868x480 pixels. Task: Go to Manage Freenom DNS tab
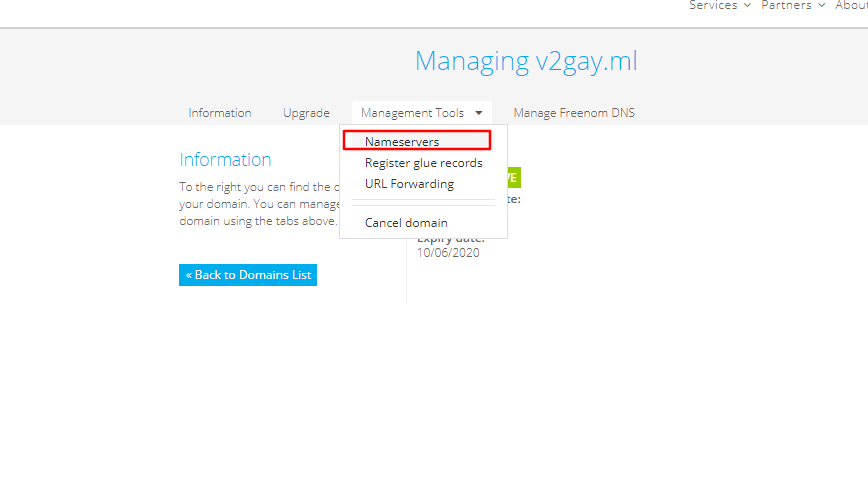tap(574, 113)
